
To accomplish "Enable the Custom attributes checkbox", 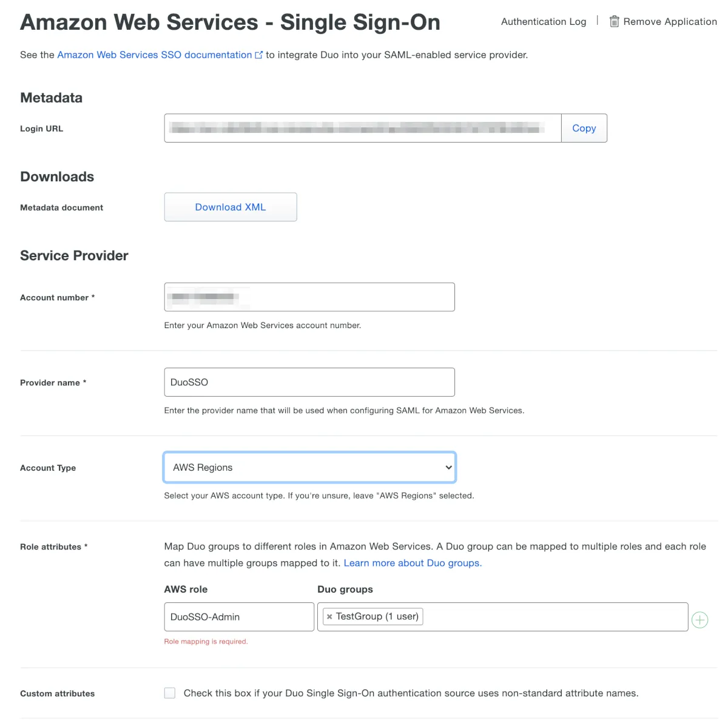I will point(170,693).
